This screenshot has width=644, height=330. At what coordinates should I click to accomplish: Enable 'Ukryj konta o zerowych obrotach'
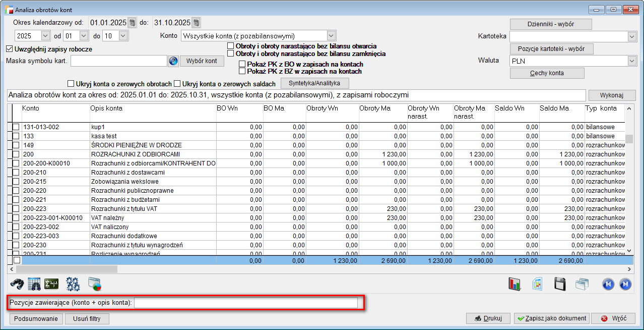tap(71, 84)
